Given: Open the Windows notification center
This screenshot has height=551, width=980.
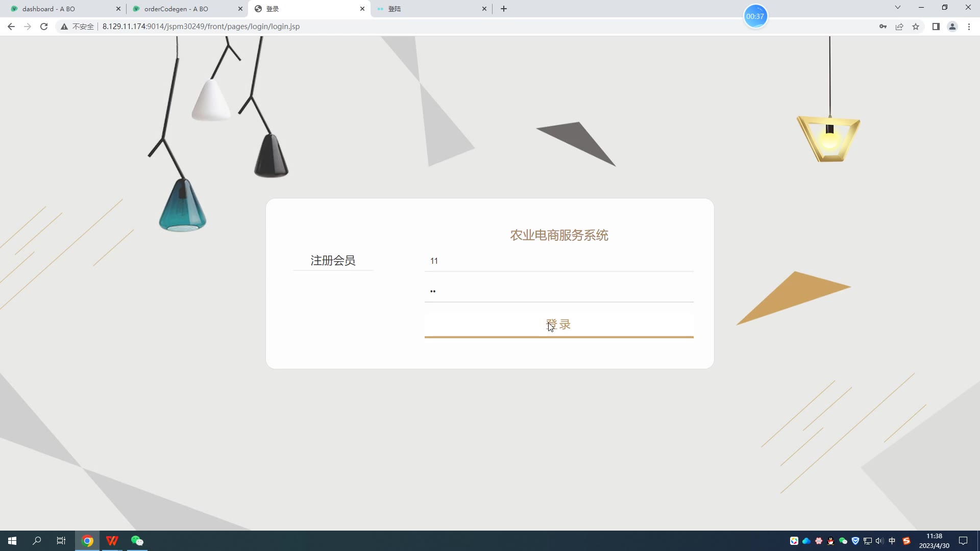Looking at the screenshot, I should pos(963,541).
